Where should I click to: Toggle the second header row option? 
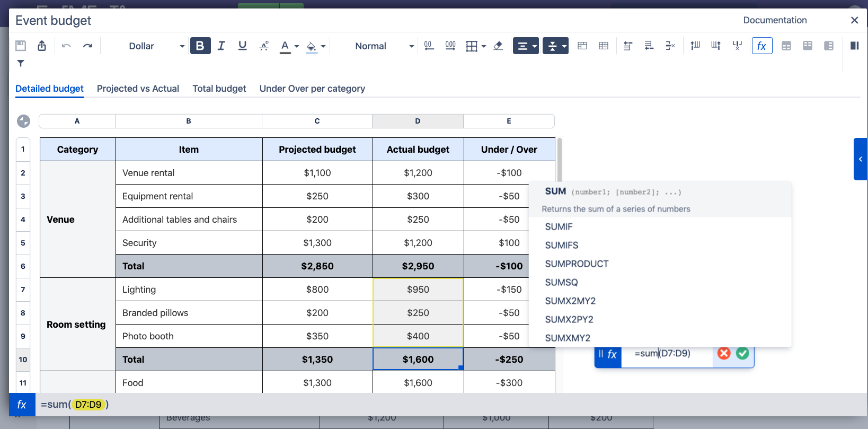coord(808,46)
